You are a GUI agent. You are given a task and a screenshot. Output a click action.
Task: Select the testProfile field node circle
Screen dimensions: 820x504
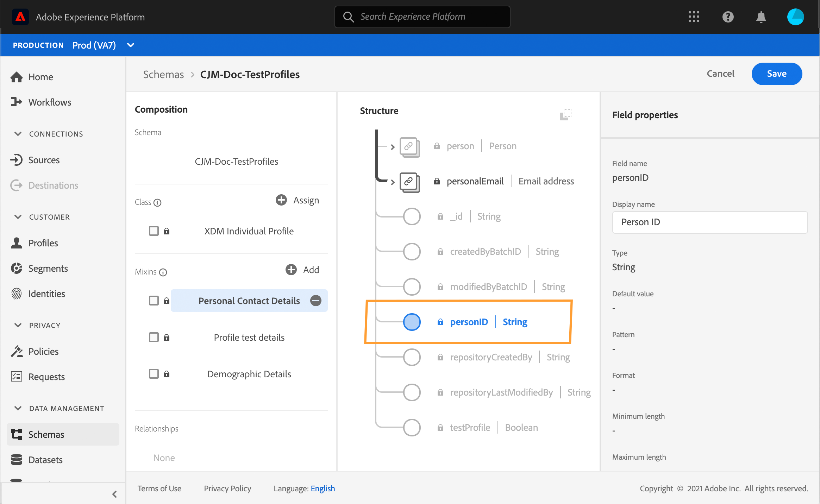tap(412, 428)
